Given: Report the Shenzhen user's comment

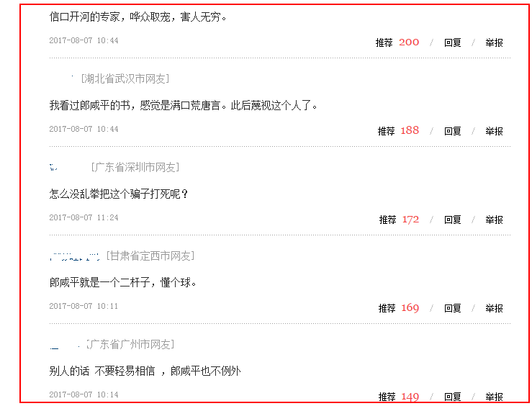Looking at the screenshot, I should coord(494,220).
